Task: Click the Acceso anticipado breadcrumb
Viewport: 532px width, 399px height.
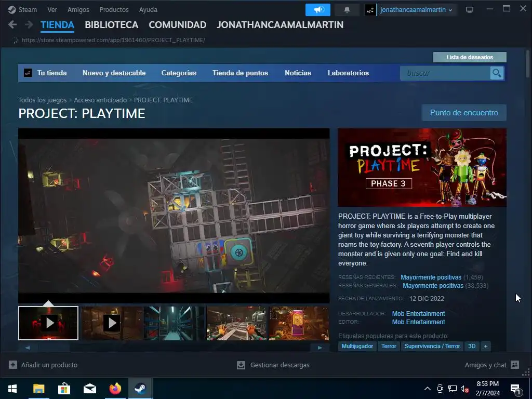Action: click(100, 100)
